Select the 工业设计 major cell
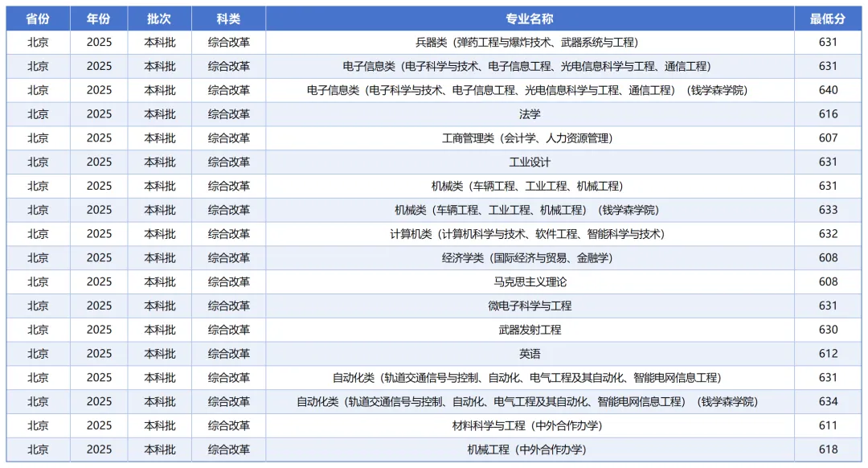This screenshot has width=868, height=468. 530,162
